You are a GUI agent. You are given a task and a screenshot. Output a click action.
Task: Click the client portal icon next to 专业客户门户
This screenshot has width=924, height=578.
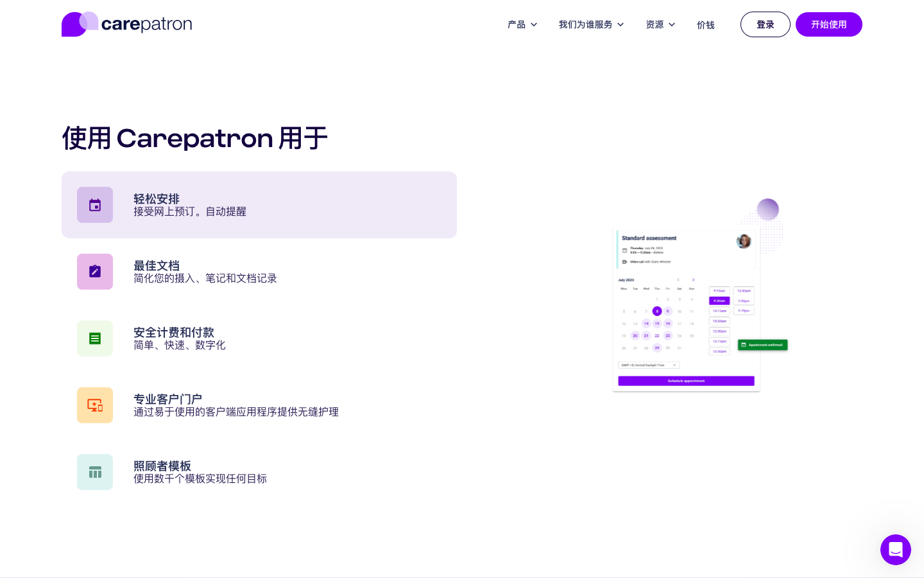coord(95,405)
